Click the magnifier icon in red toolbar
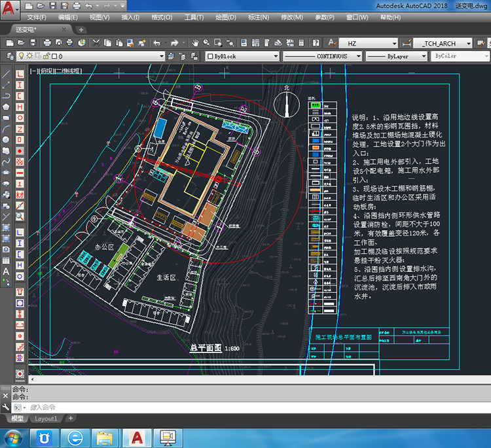The image size is (491, 448). click(x=20, y=216)
